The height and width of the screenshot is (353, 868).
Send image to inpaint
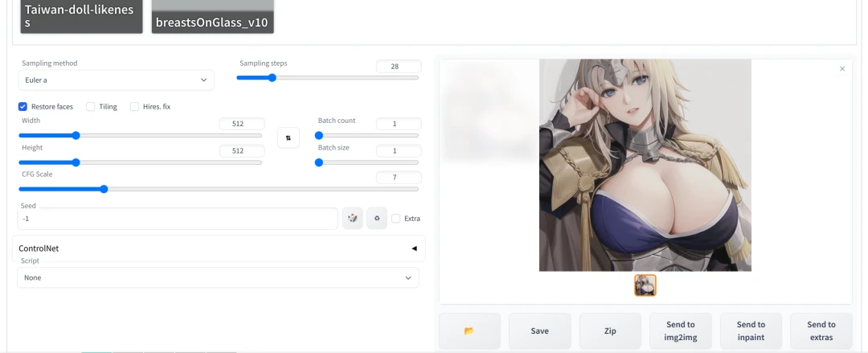[x=751, y=330]
